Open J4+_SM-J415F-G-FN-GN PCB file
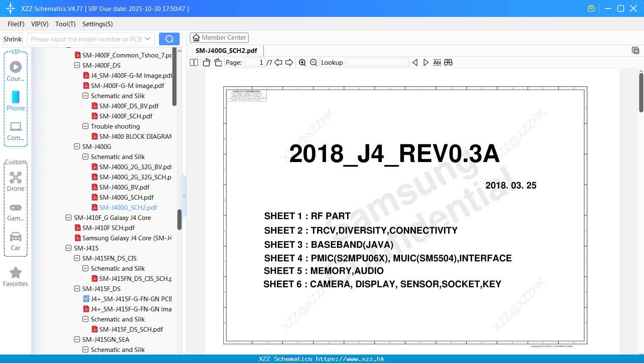Viewport: 644px width, 363px height. [131, 299]
